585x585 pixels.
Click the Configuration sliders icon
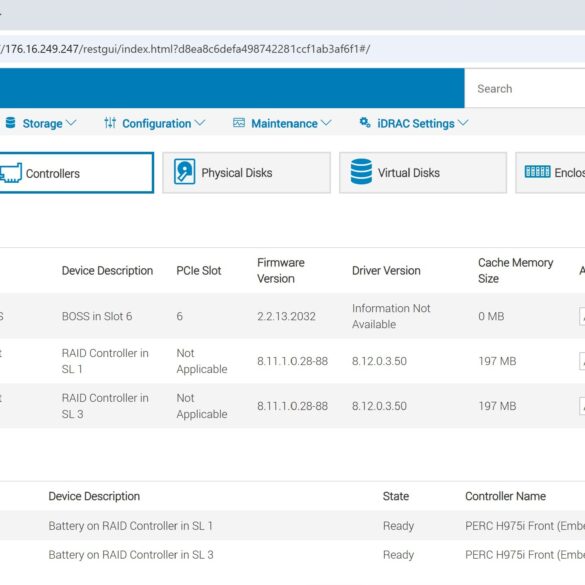pyautogui.click(x=110, y=123)
